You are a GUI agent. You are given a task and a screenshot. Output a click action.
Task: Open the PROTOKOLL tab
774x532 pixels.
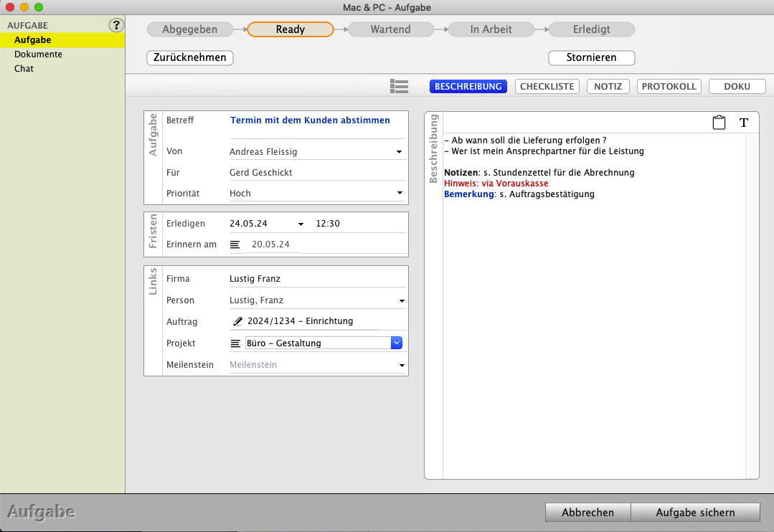[669, 86]
